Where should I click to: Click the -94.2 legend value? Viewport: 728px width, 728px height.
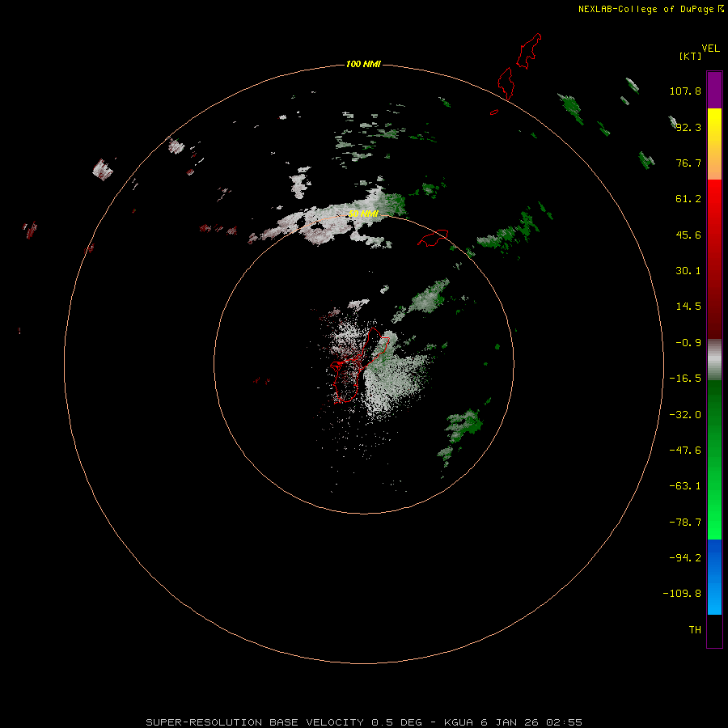685,557
